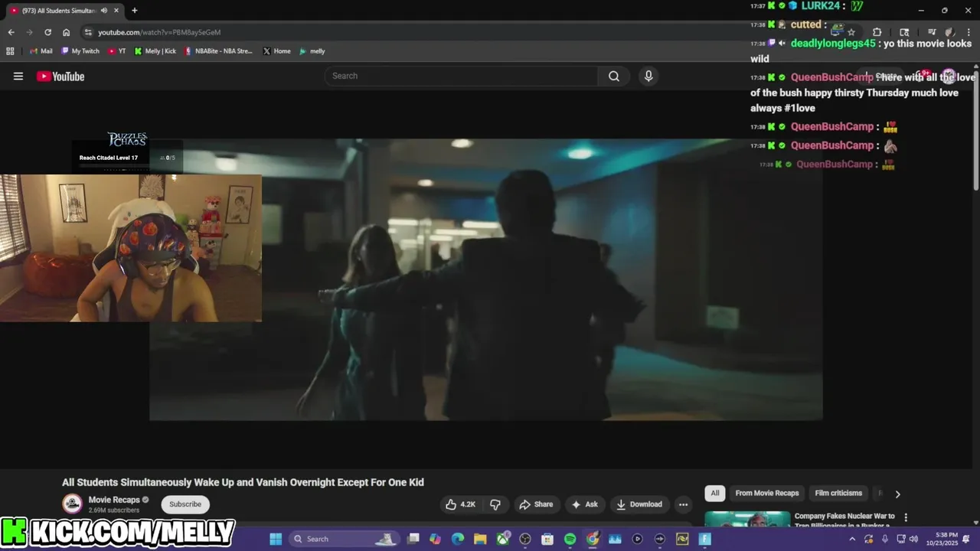
Task: Open the browser extensions puzzle icon
Action: (877, 32)
